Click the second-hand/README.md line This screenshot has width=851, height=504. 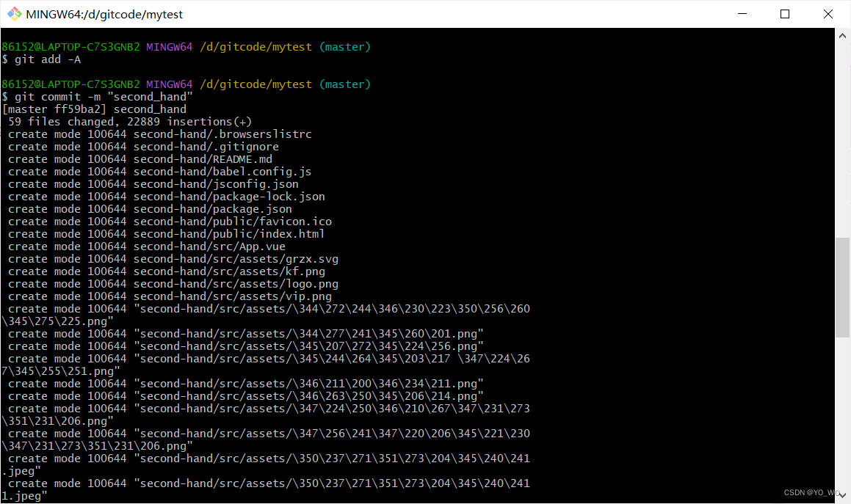click(140, 159)
